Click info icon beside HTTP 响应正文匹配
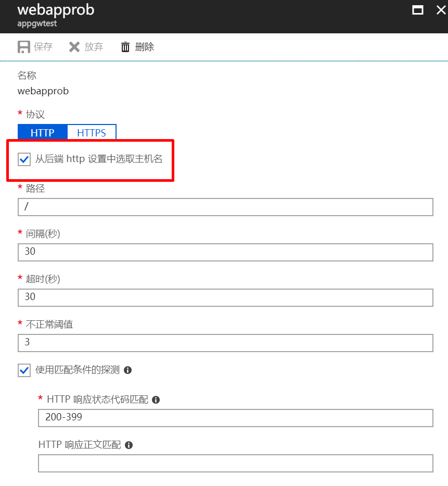The image size is (448, 486). [129, 445]
